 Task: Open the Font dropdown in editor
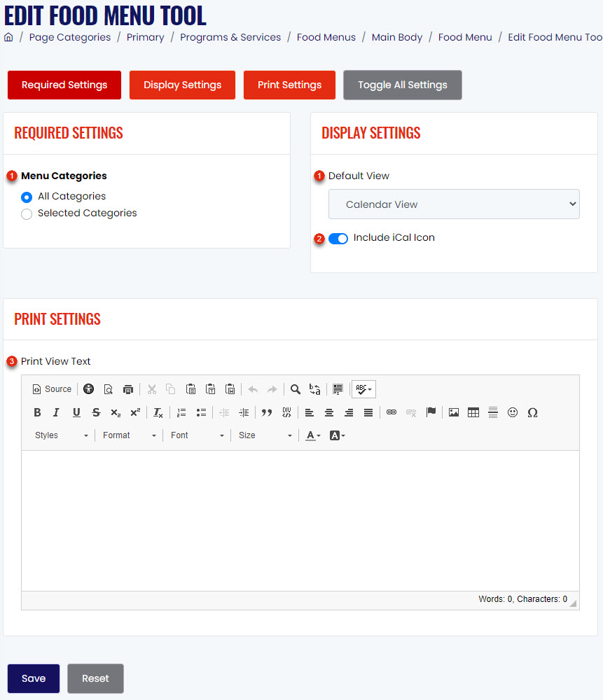click(197, 435)
